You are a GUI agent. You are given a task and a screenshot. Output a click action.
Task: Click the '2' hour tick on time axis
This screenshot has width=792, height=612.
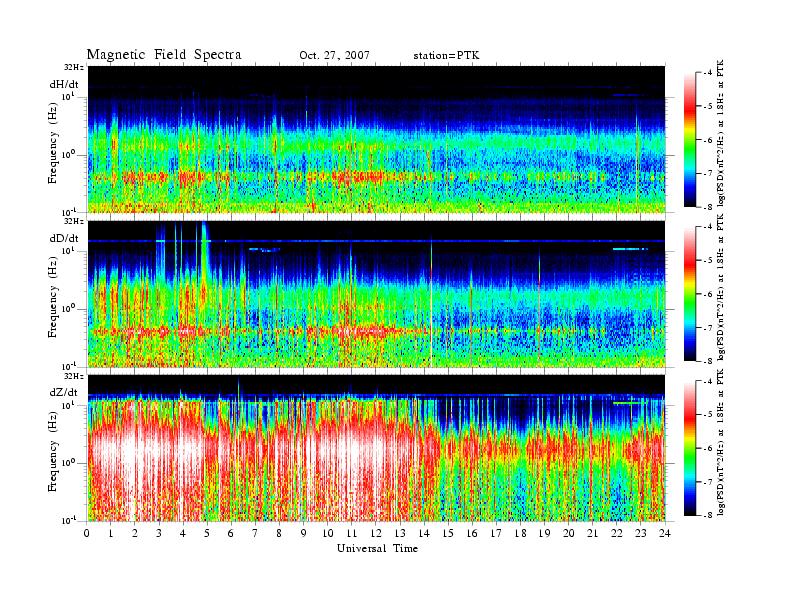(x=135, y=534)
